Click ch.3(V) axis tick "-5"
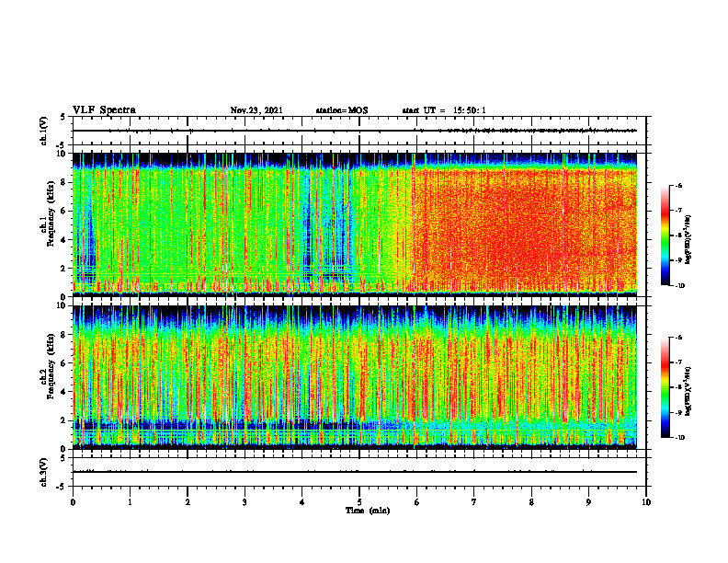The height and width of the screenshot is (563, 728). [x=62, y=487]
